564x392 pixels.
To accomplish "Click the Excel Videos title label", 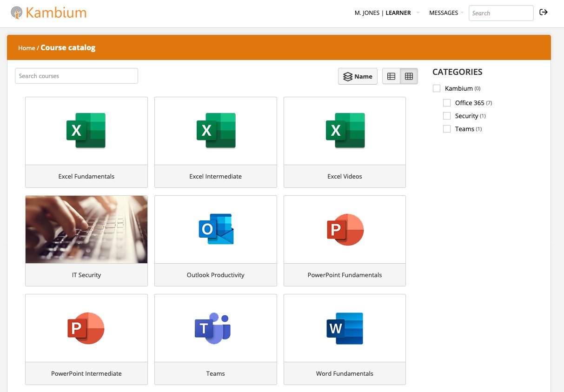I will point(345,176).
